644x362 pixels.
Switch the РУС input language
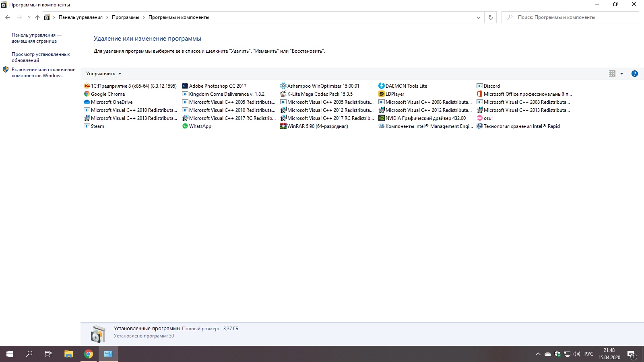tap(589, 354)
